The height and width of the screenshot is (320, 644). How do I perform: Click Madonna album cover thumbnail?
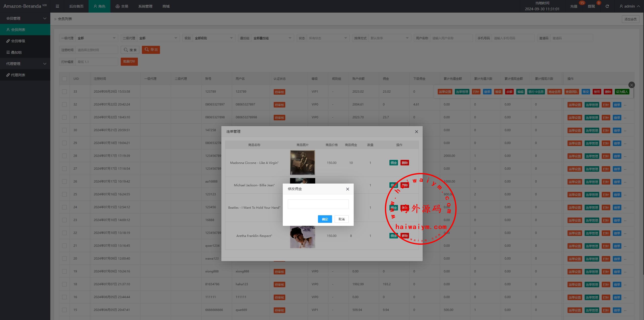(302, 163)
